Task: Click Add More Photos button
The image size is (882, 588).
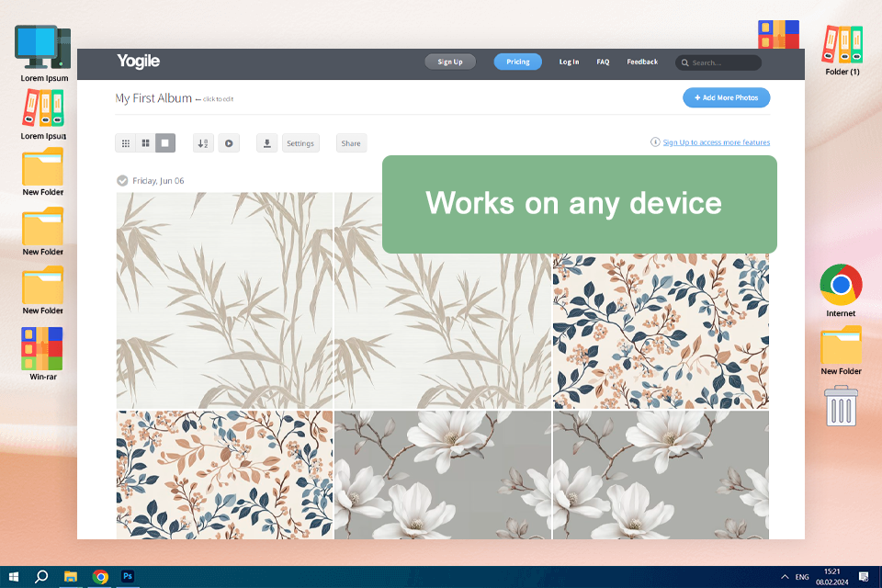Action: pos(726,98)
